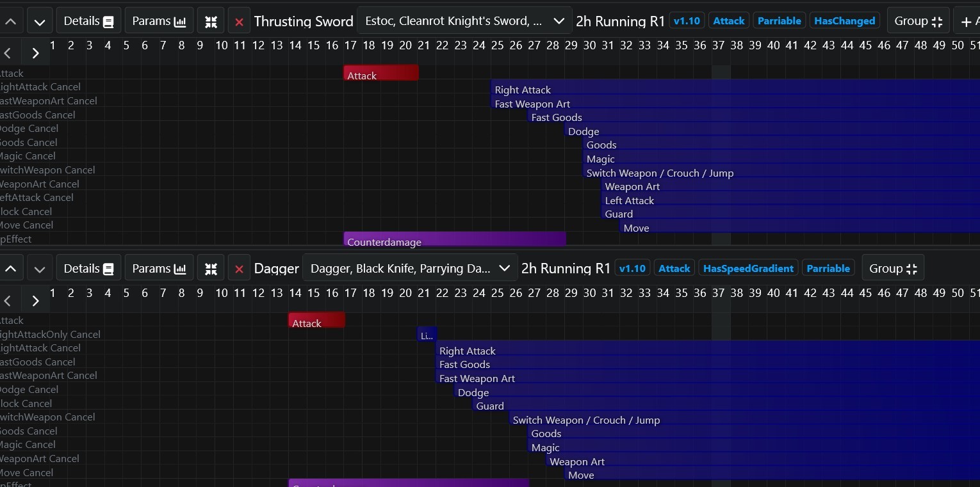Click 2h Running R1 label beside Thrusting Sword

(620, 21)
